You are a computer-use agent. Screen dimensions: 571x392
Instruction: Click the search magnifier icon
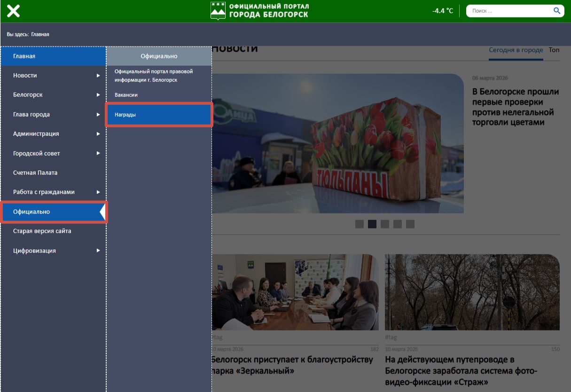click(x=556, y=11)
